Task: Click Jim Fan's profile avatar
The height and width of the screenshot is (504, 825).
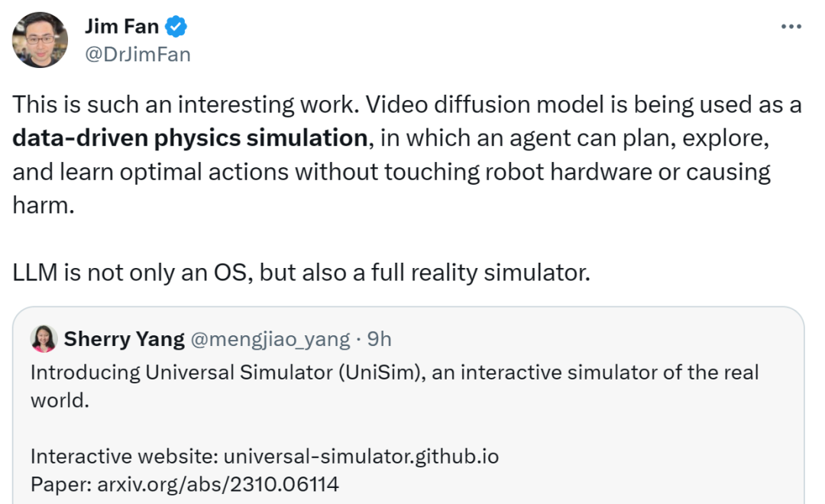Action: click(40, 40)
